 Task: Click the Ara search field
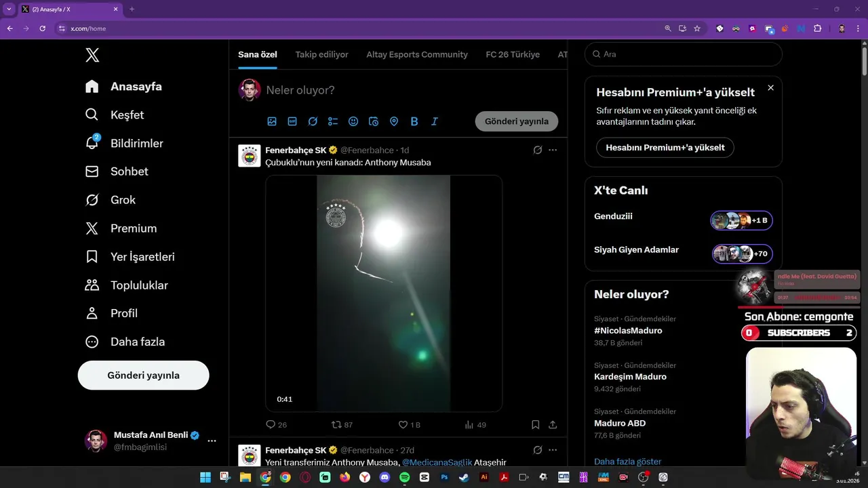pyautogui.click(x=684, y=54)
